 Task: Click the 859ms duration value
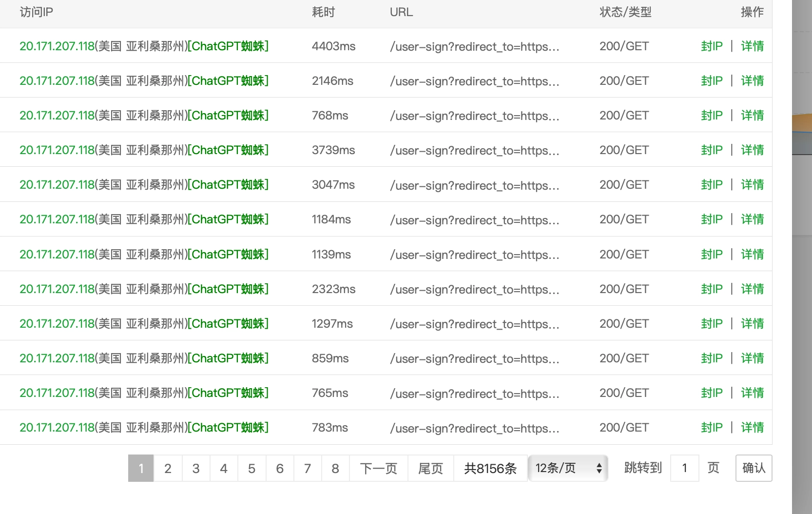(330, 358)
